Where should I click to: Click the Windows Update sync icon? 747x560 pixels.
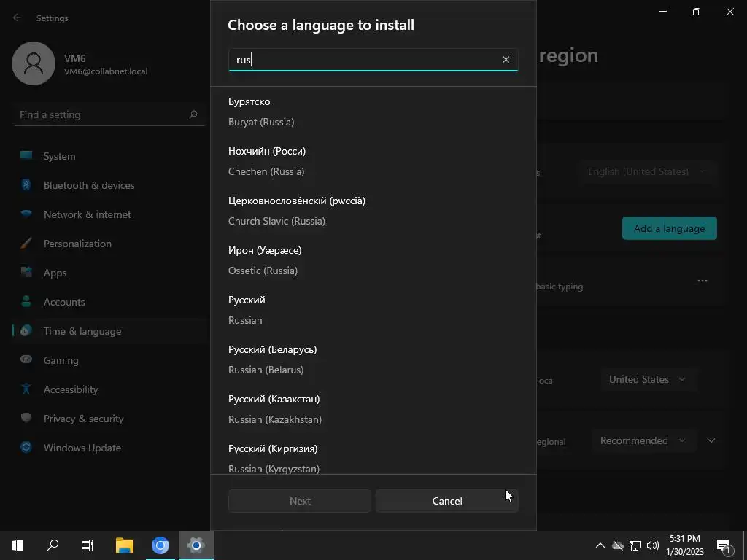coord(26,447)
